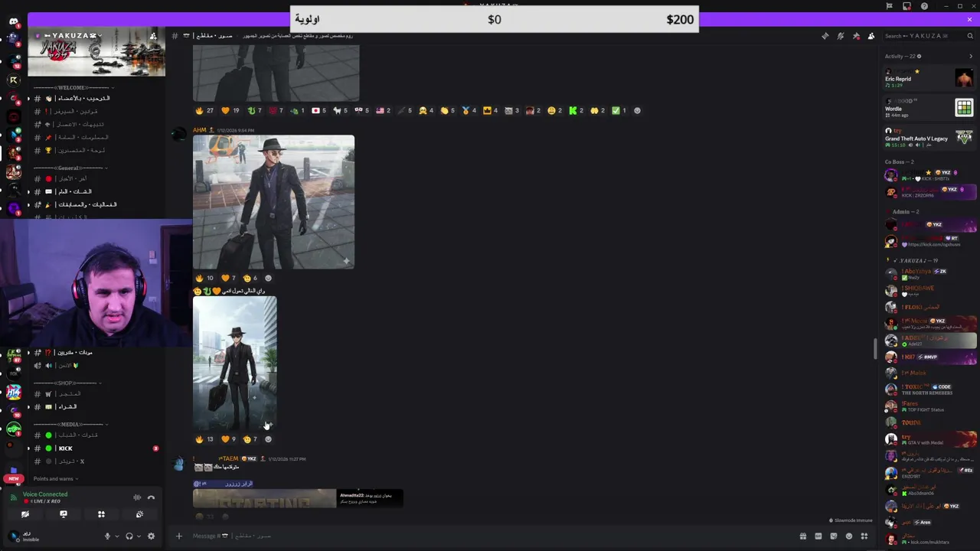This screenshot has width=980, height=551.
Task: Open the Help question mark icon
Action: [x=924, y=6]
